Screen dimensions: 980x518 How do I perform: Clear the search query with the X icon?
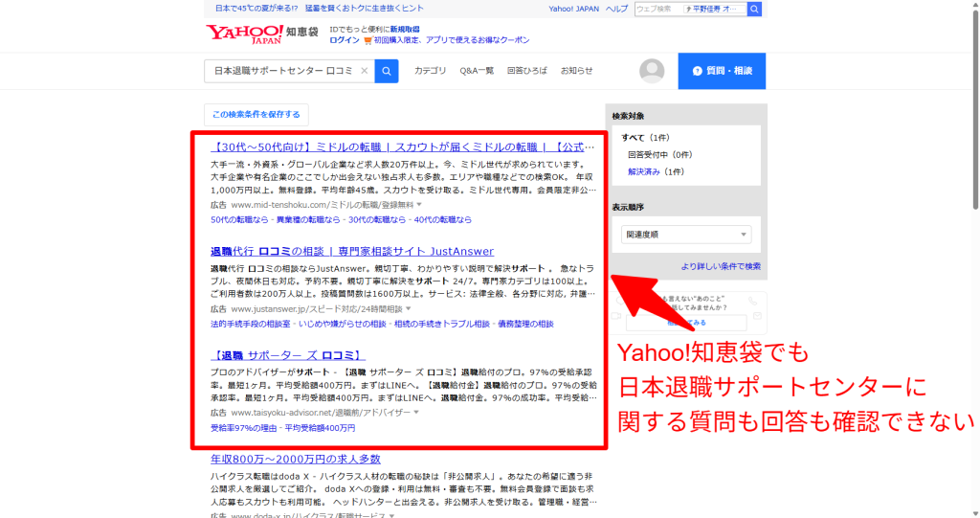(x=364, y=71)
